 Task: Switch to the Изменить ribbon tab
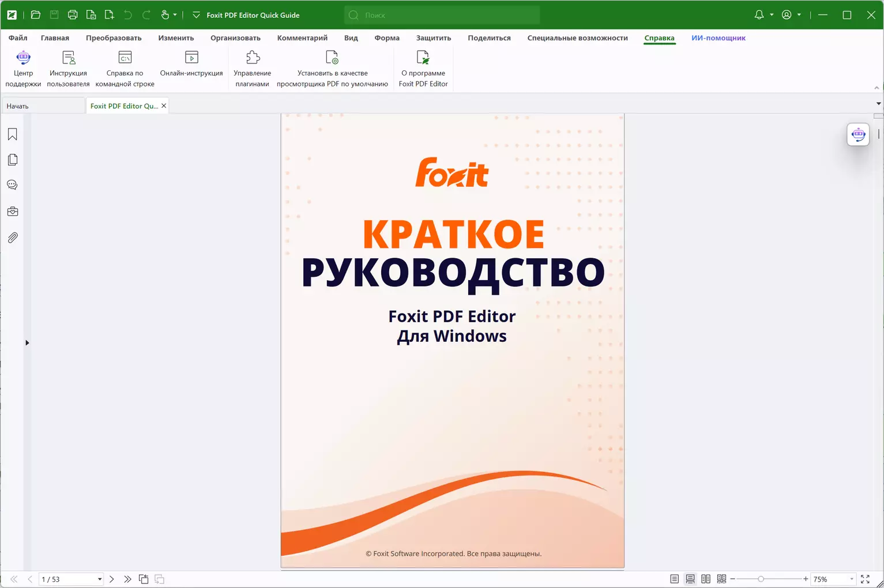[176, 38]
